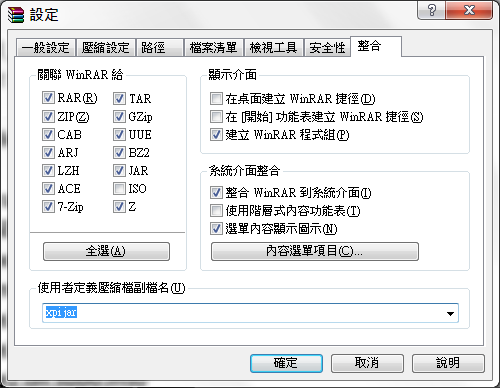This screenshot has height=388, width=500.
Task: Open the 壓縮設定 tab
Action: [106, 48]
